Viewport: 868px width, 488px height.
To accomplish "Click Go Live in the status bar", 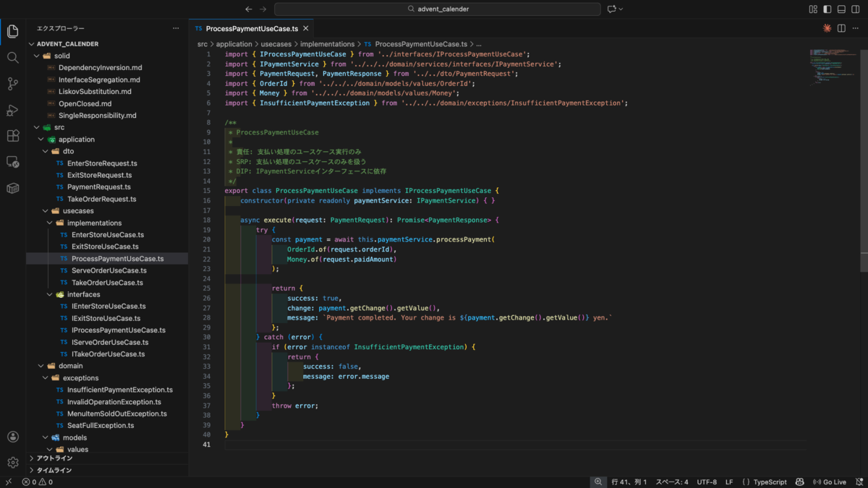I will [x=830, y=481].
